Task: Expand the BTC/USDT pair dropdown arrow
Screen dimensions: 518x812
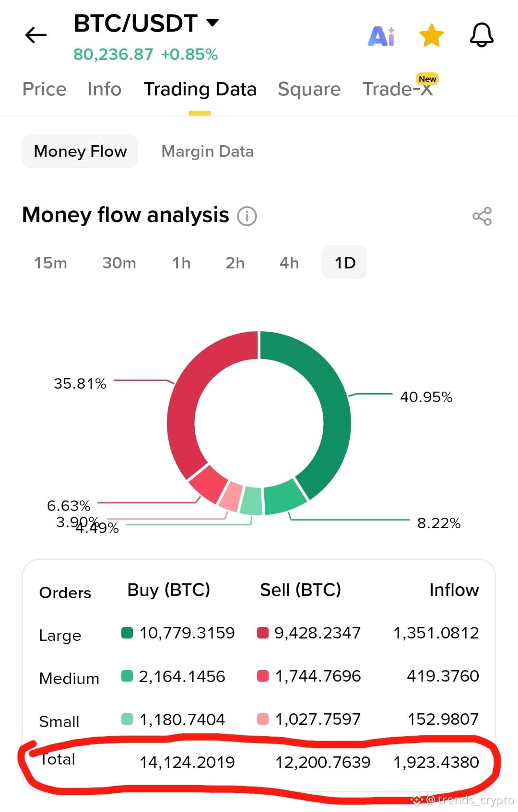Action: pyautogui.click(x=212, y=22)
